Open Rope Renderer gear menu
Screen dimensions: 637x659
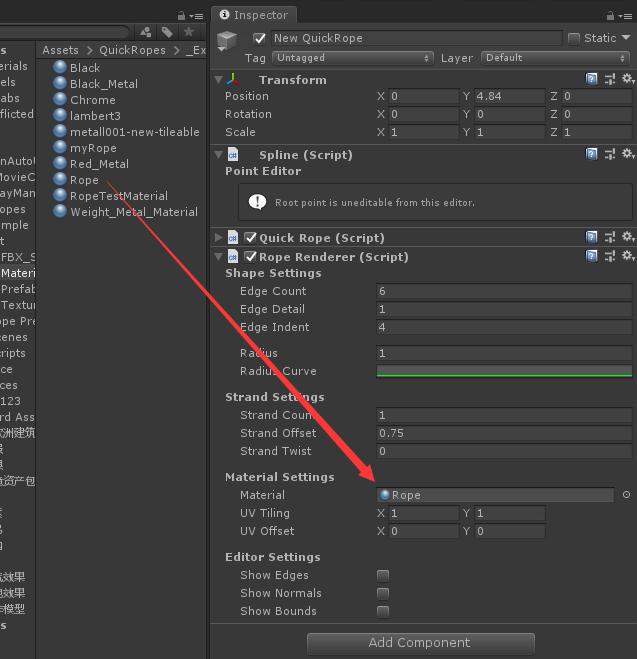628,256
